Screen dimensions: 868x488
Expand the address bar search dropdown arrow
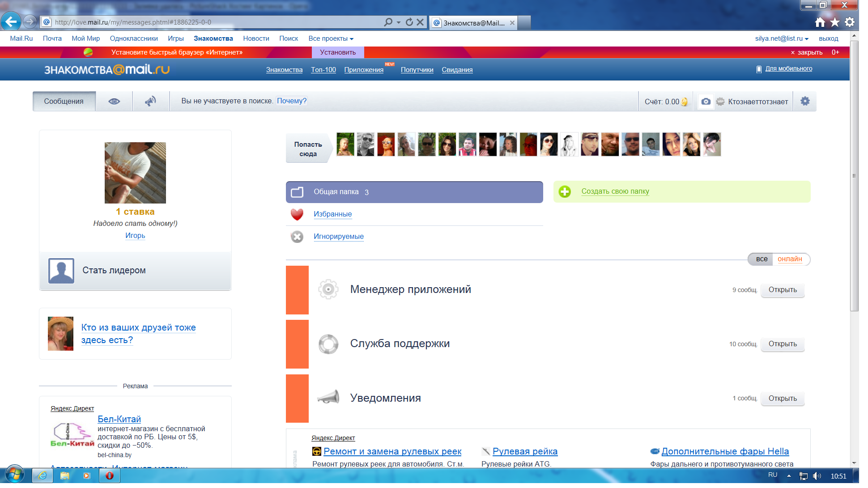click(399, 22)
